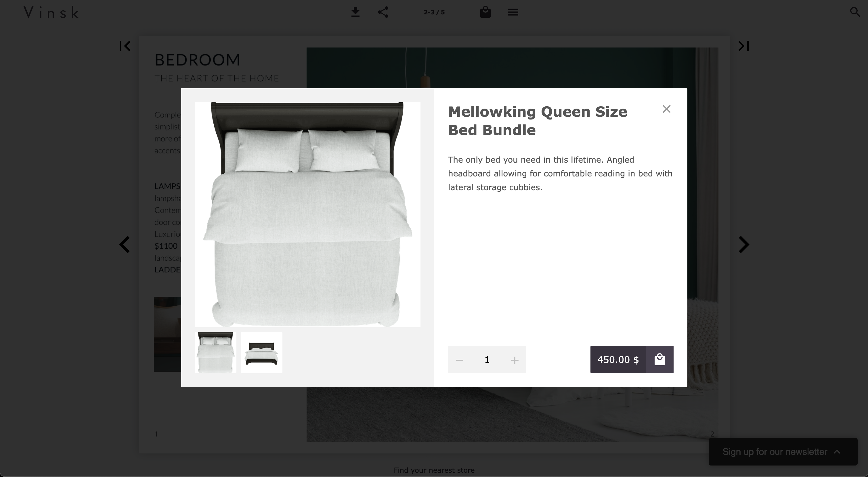Go to the previous page arrow
The width and height of the screenshot is (868, 477).
125,245
